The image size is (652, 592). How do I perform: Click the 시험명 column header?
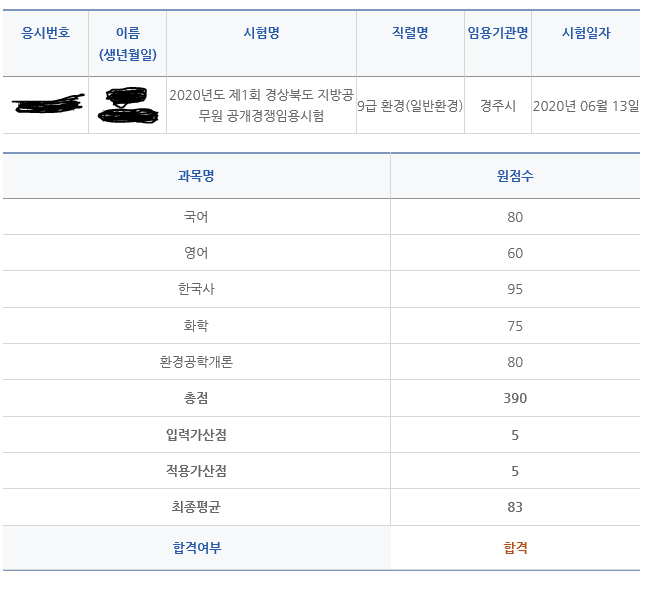(x=261, y=33)
